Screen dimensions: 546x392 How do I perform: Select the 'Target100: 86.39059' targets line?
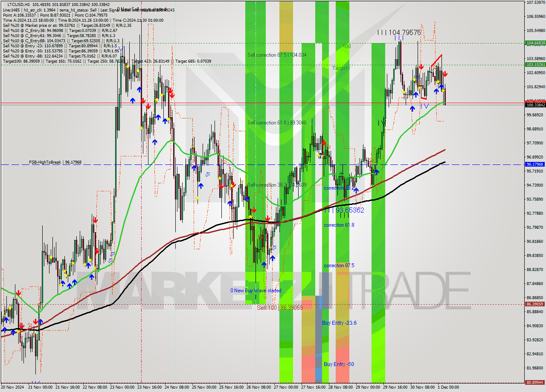[x=107, y=61]
